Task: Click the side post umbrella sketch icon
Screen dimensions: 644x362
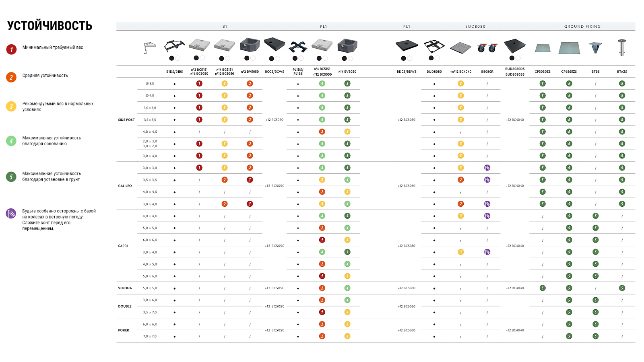Action: 149,47
